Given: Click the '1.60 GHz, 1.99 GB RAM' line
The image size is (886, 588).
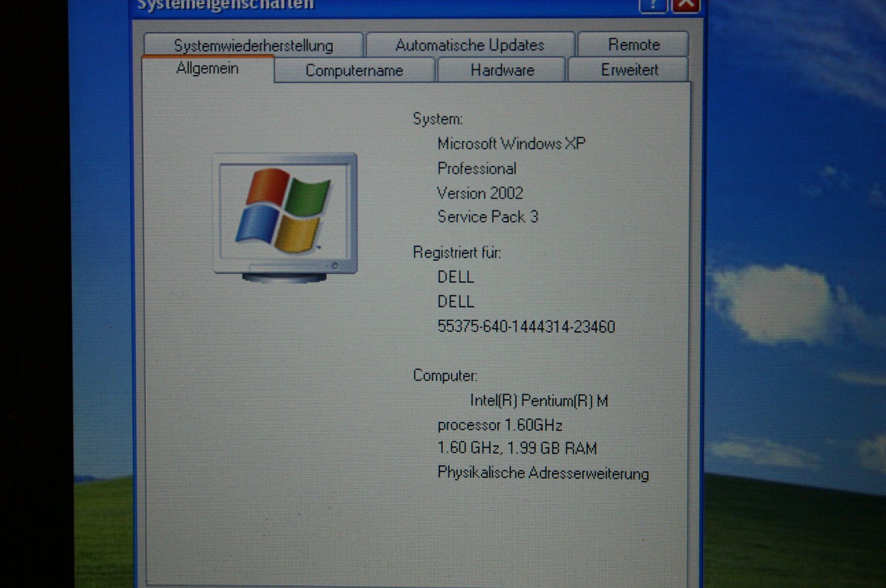Looking at the screenshot, I should coord(517,448).
